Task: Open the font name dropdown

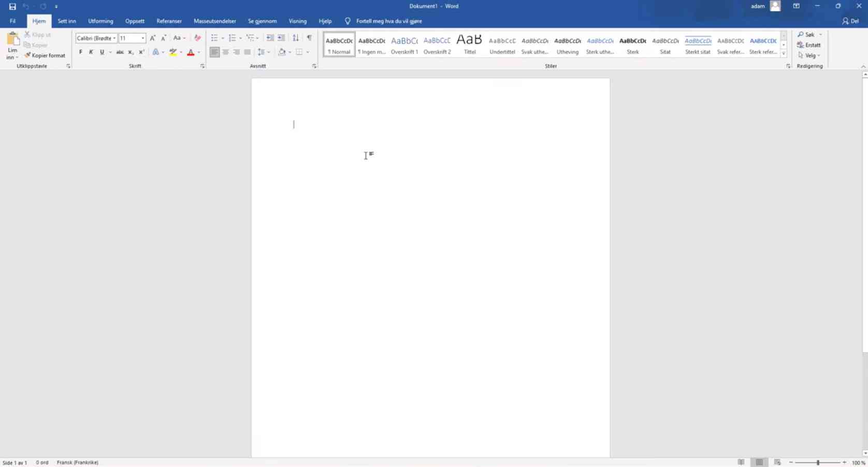Action: (114, 38)
